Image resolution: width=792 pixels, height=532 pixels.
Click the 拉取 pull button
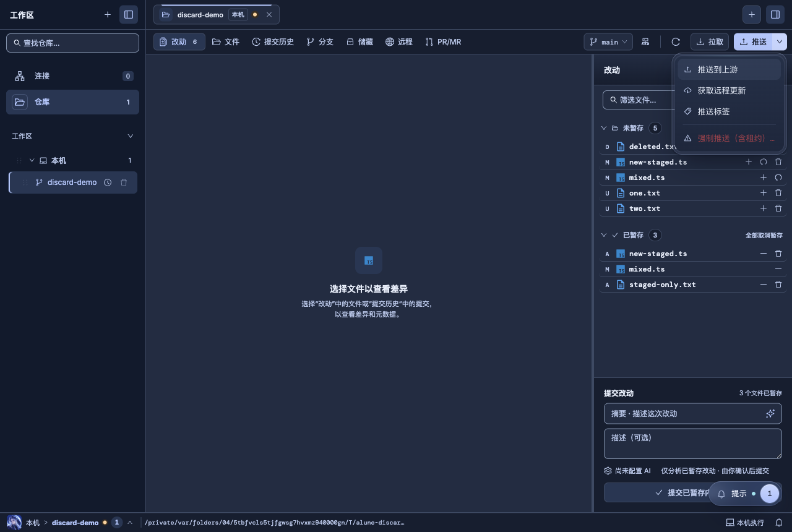pos(710,41)
